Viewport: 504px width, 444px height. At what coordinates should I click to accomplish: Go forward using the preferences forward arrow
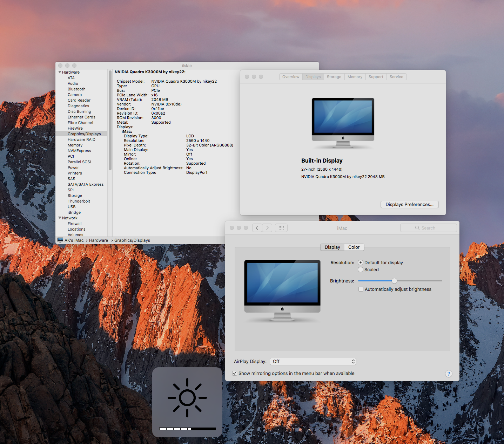(x=267, y=228)
